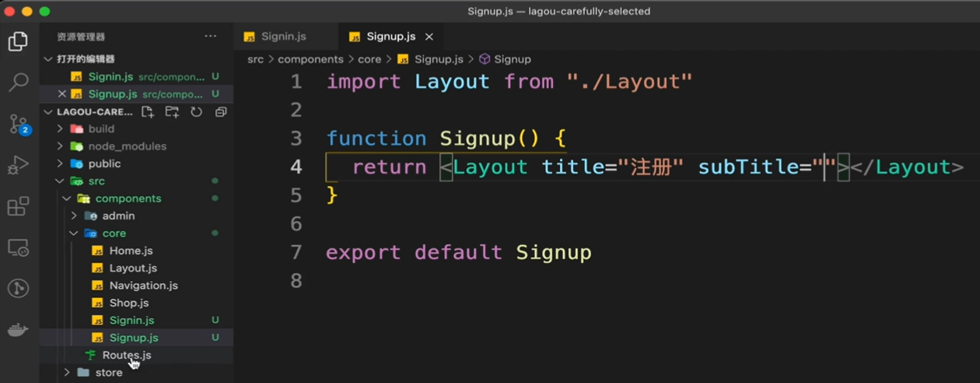Expand the node_modules folder
Image resolution: width=980 pixels, height=383 pixels.
[x=60, y=146]
